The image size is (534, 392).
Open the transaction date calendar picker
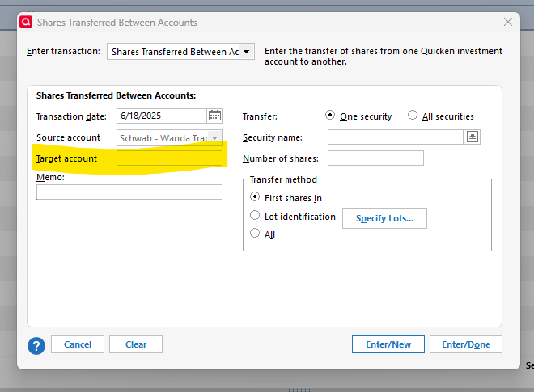tap(214, 116)
